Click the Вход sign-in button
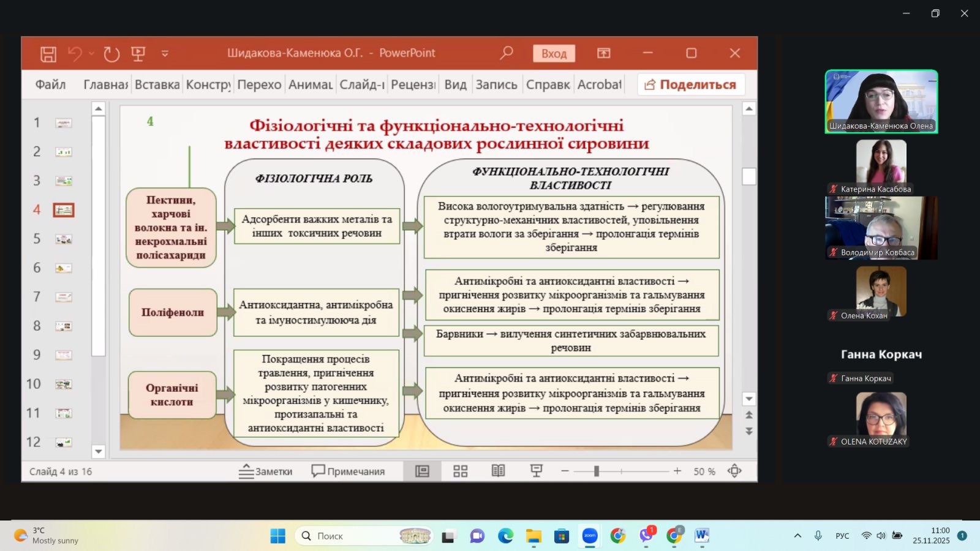Viewport: 980px width, 551px height. pos(554,54)
